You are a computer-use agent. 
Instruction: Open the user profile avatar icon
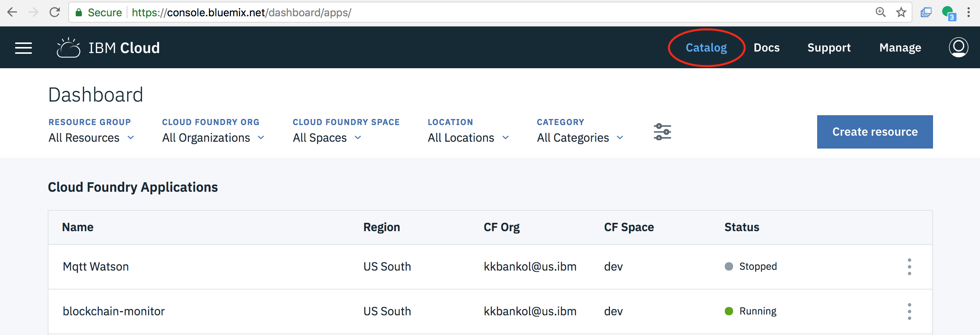(958, 47)
